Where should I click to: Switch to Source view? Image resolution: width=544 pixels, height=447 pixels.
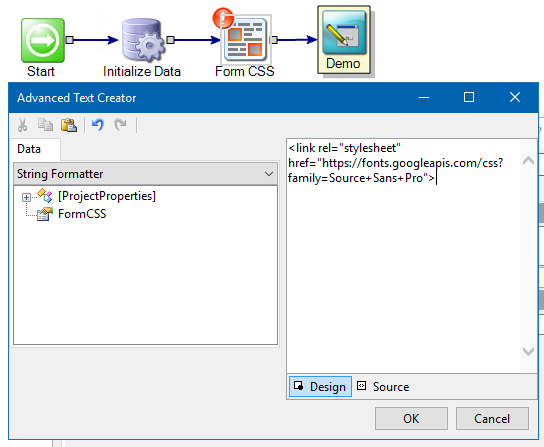(x=383, y=387)
